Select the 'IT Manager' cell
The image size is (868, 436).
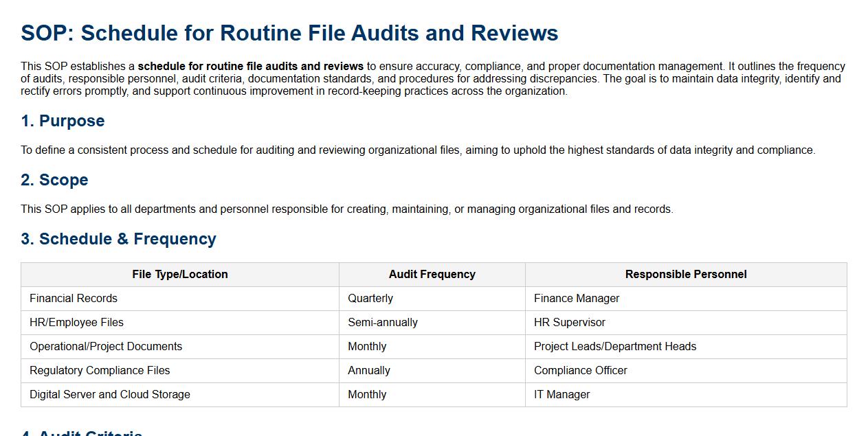561,394
